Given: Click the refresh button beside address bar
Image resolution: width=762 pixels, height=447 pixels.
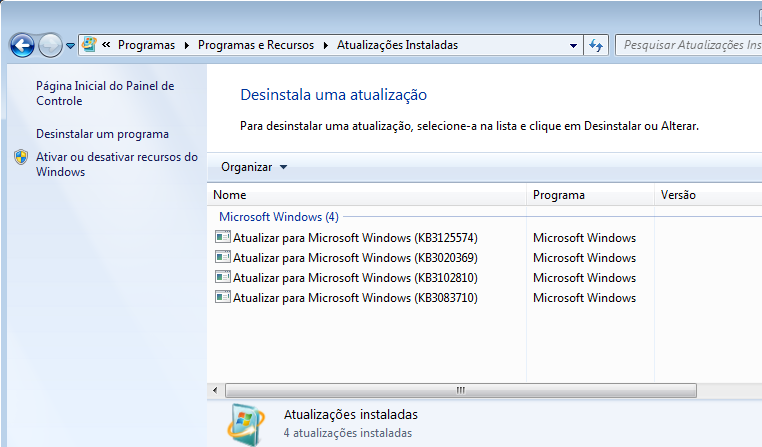Looking at the screenshot, I should click(596, 46).
